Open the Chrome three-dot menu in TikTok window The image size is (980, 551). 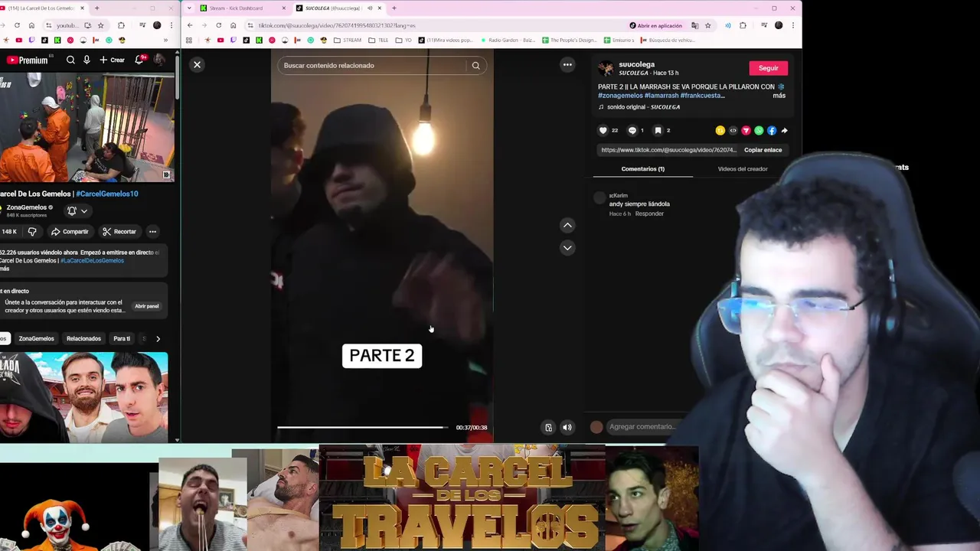coord(793,25)
